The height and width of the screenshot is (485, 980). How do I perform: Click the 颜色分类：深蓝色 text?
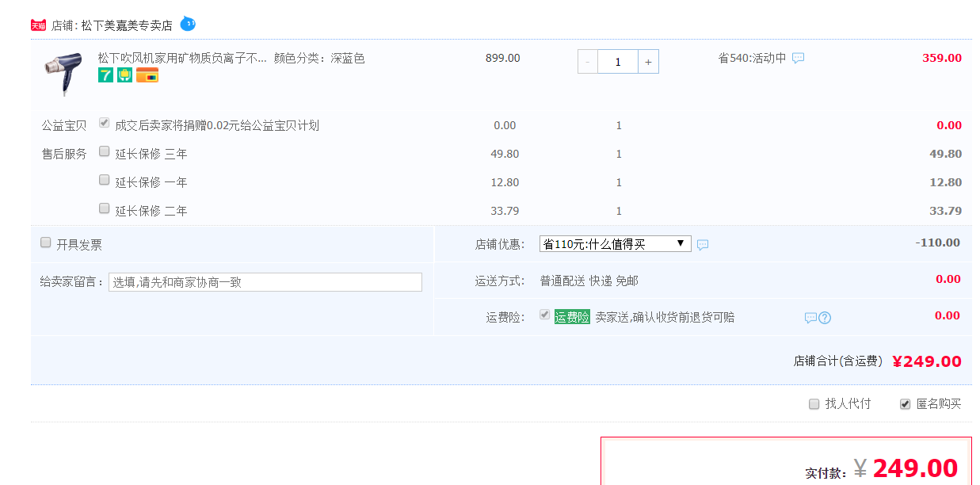pos(319,58)
